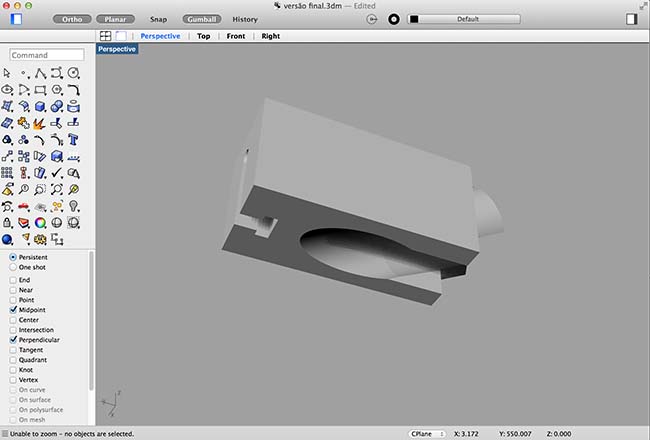Select the rectangular Array tool
Image resolution: width=650 pixels, height=440 pixels.
tap(7, 173)
